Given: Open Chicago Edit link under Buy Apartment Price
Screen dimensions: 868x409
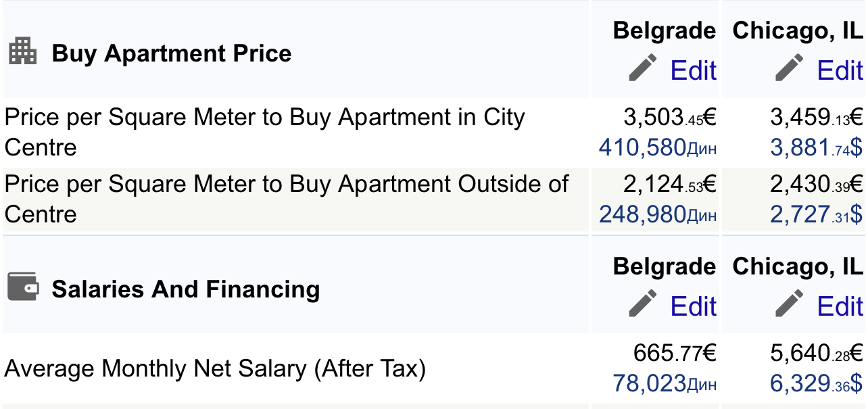Looking at the screenshot, I should [x=840, y=70].
